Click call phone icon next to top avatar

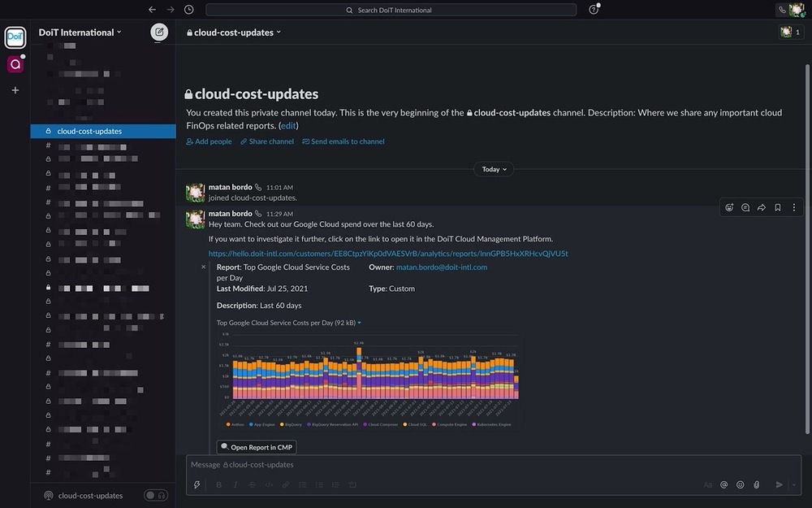(782, 9)
